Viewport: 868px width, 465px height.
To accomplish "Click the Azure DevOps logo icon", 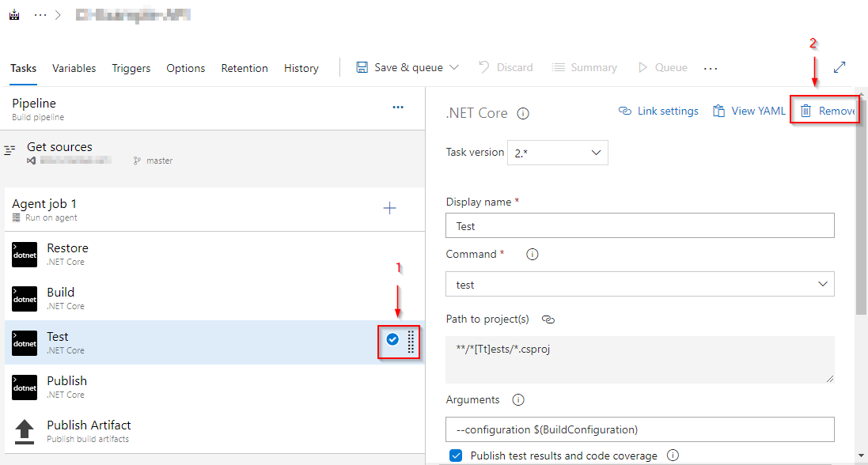I will (x=14, y=15).
